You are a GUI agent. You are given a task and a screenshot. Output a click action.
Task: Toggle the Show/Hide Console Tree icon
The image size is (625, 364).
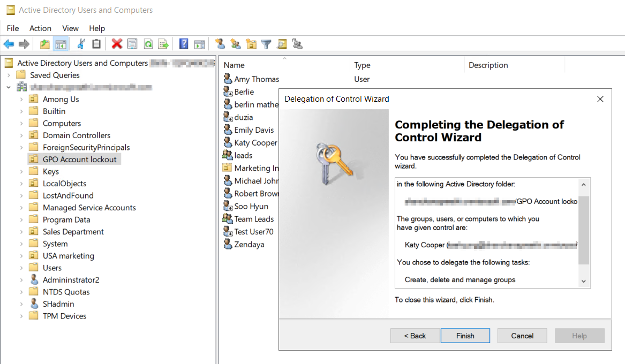[61, 44]
